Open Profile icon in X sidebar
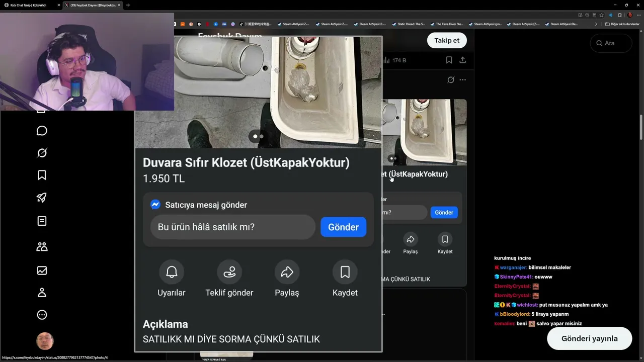 42,293
